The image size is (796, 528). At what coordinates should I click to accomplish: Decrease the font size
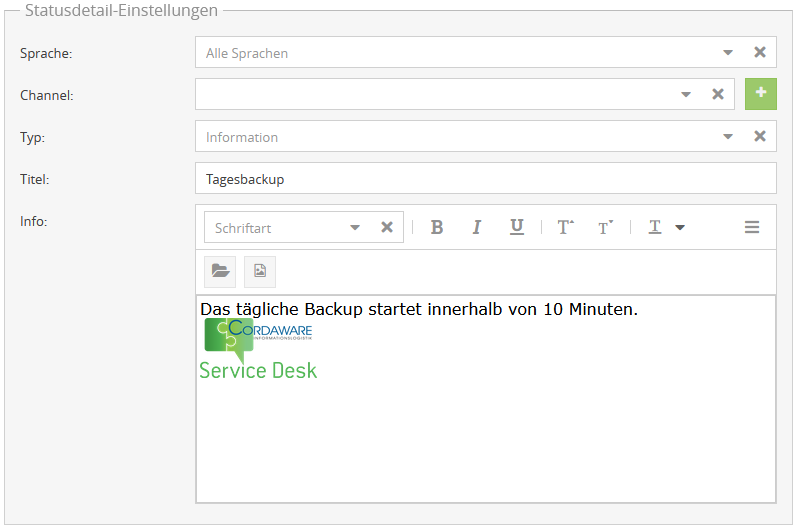(x=605, y=227)
